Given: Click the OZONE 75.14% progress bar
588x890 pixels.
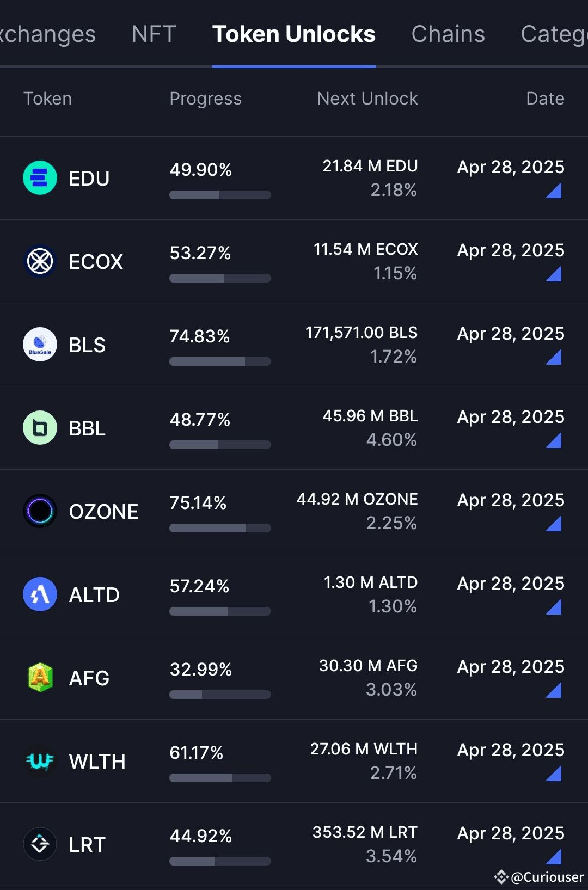Looking at the screenshot, I should click(x=220, y=528).
